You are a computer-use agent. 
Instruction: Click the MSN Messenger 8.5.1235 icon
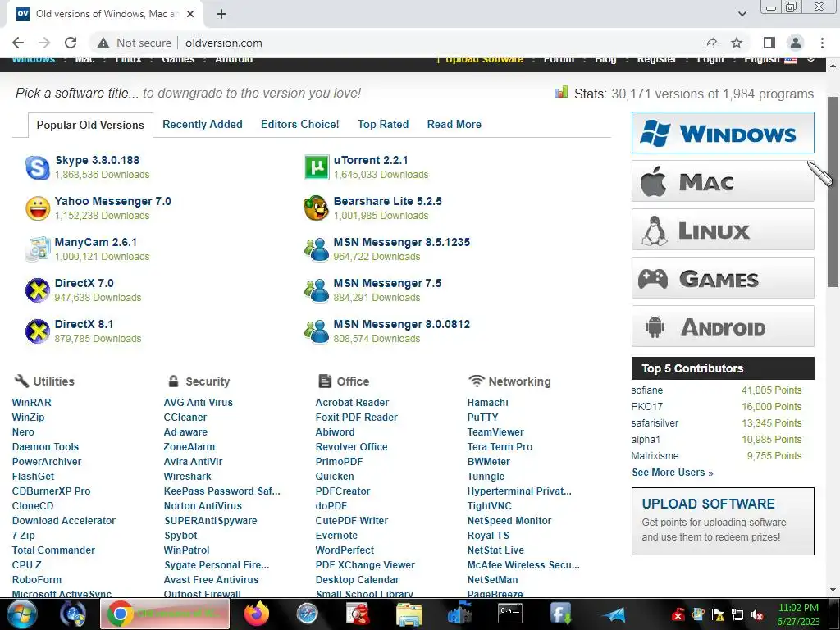point(316,249)
